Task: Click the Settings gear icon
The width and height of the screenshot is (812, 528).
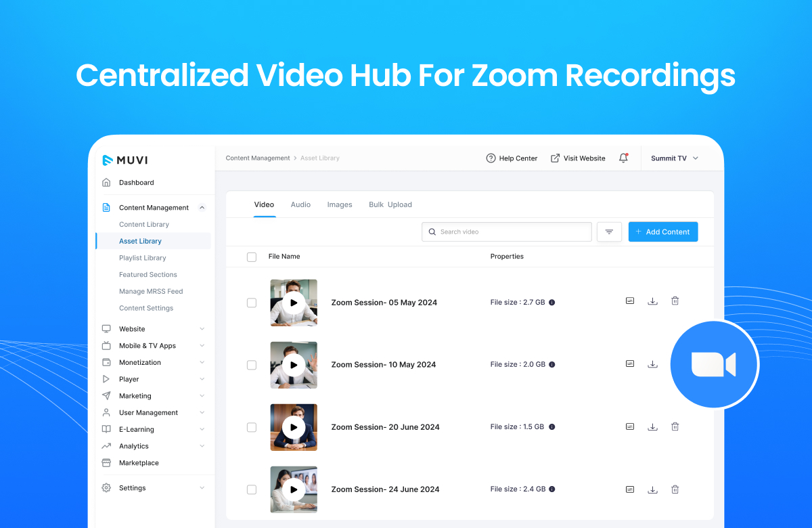Action: (106, 488)
